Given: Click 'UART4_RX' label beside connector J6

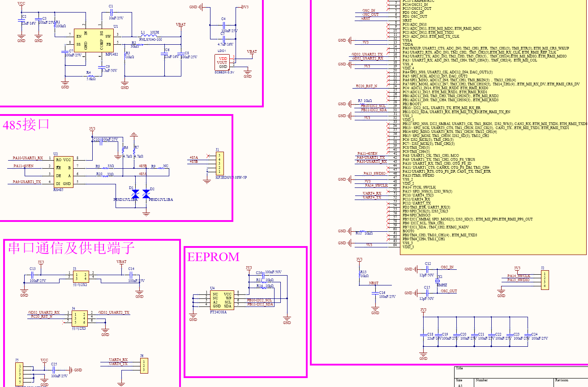Looking at the screenshot, I should tap(119, 360).
